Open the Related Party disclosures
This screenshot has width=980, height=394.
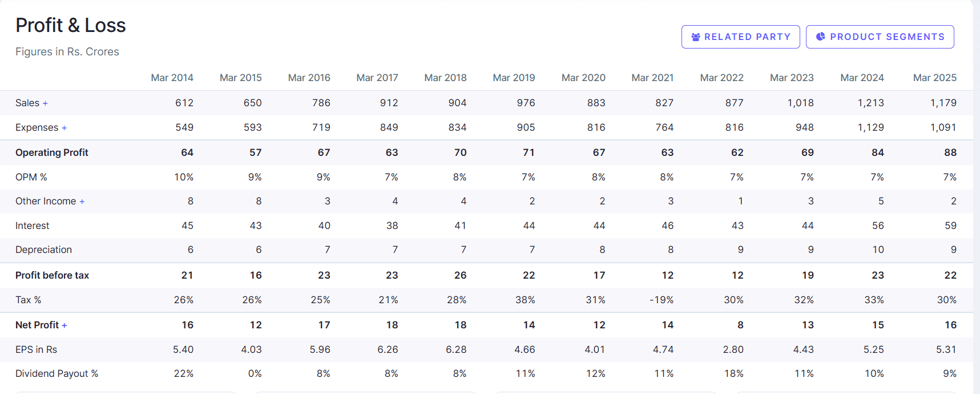point(740,37)
